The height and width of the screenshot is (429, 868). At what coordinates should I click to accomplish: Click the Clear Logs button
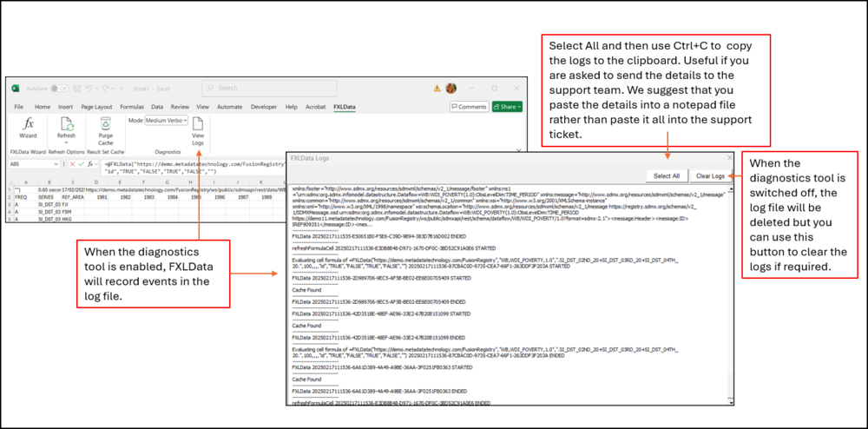click(x=710, y=175)
